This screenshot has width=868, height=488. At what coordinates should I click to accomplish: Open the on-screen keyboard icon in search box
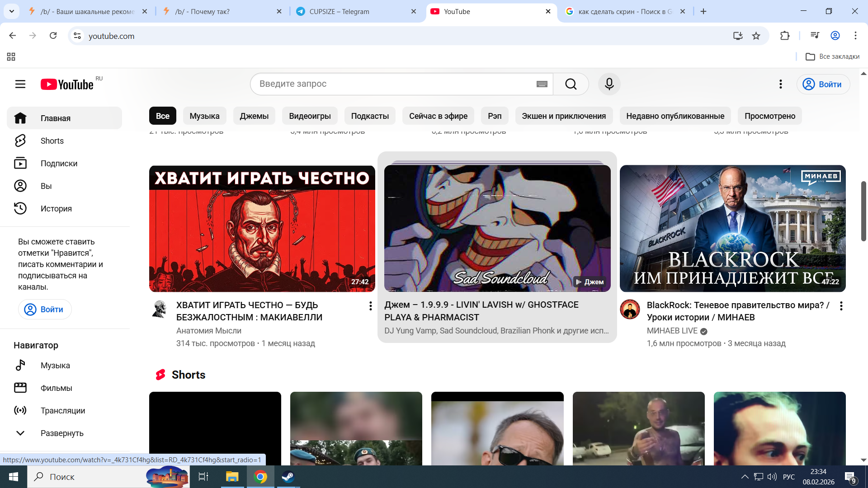(542, 84)
